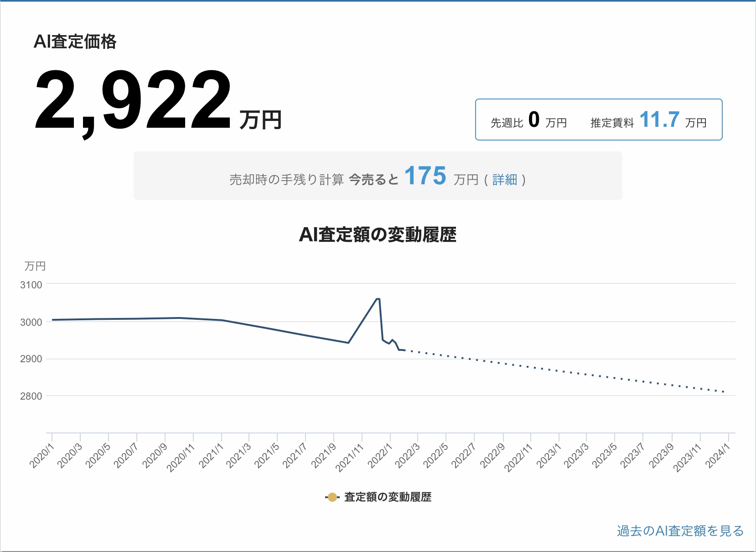Click the 査定額の変動履歴 legend label
756x552 pixels.
coord(388,497)
